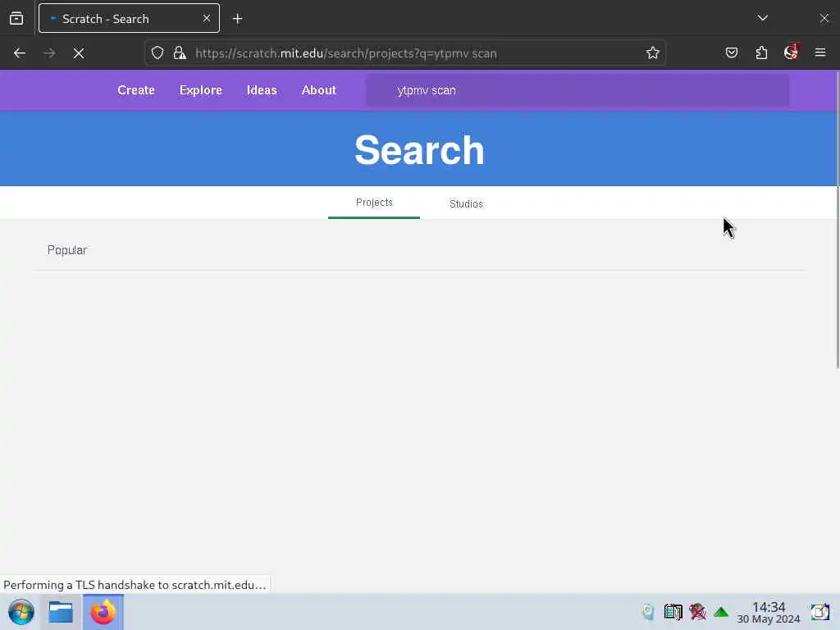Close the Scratch - Search tab
Image resolution: width=840 pixels, height=630 pixels.
coord(207,19)
